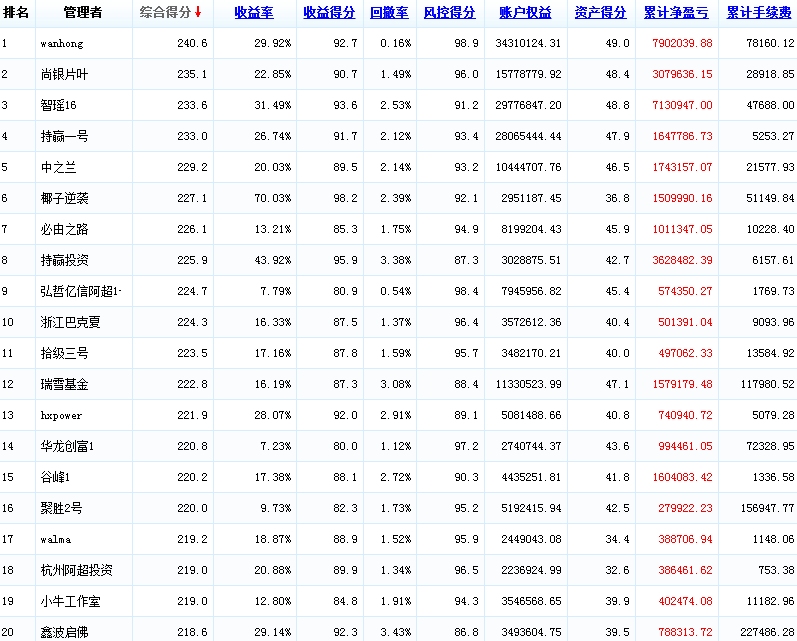The image size is (797, 641).
Task: Sort by 资产得分 column header
Action: (600, 13)
